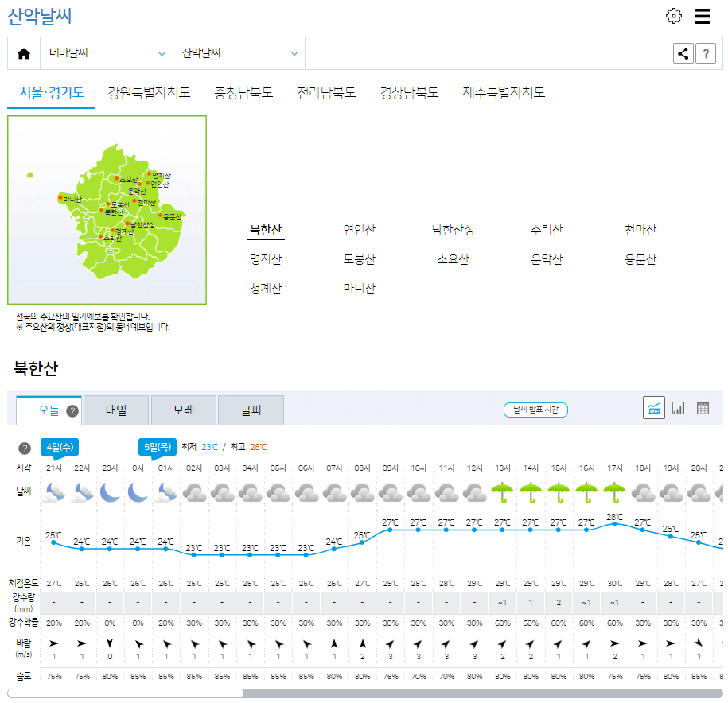The height and width of the screenshot is (703, 728).
Task: Toggle the help tooltip beside 오늘 tab
Action: [x=72, y=410]
